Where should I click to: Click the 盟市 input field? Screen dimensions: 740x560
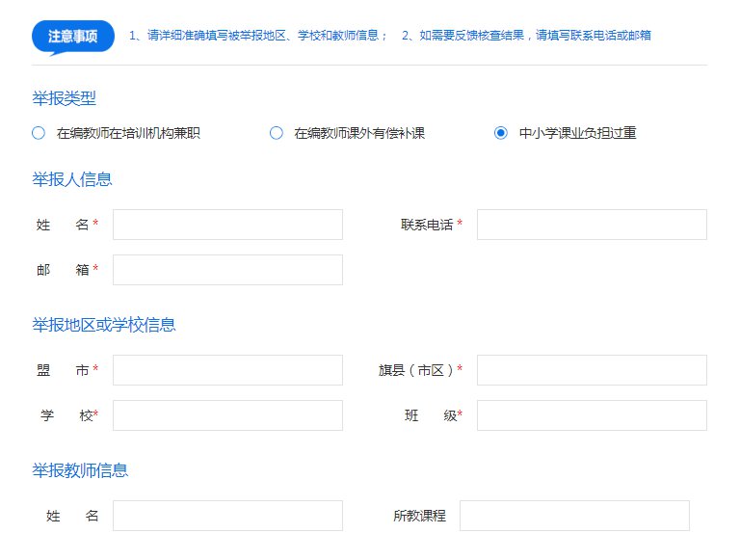click(227, 370)
